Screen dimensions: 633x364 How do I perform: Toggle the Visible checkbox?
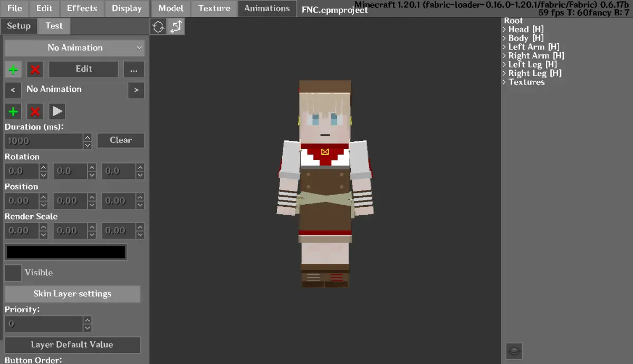click(x=13, y=273)
